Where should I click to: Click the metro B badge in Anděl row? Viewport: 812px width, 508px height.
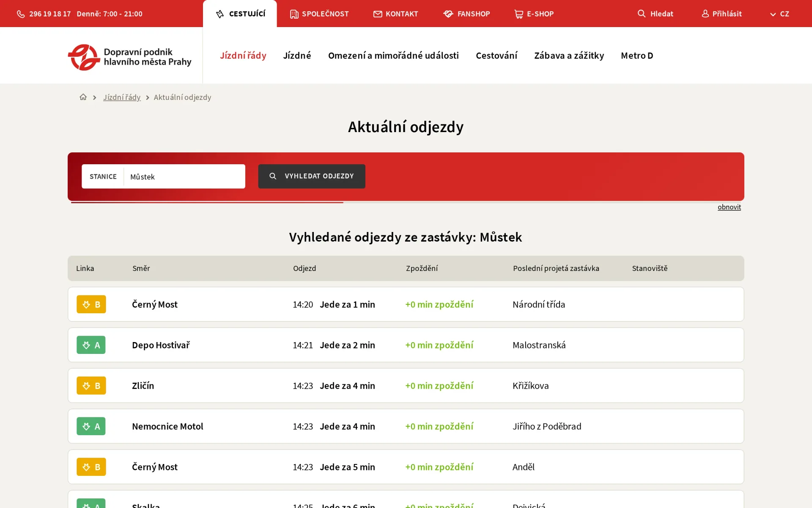(91, 467)
